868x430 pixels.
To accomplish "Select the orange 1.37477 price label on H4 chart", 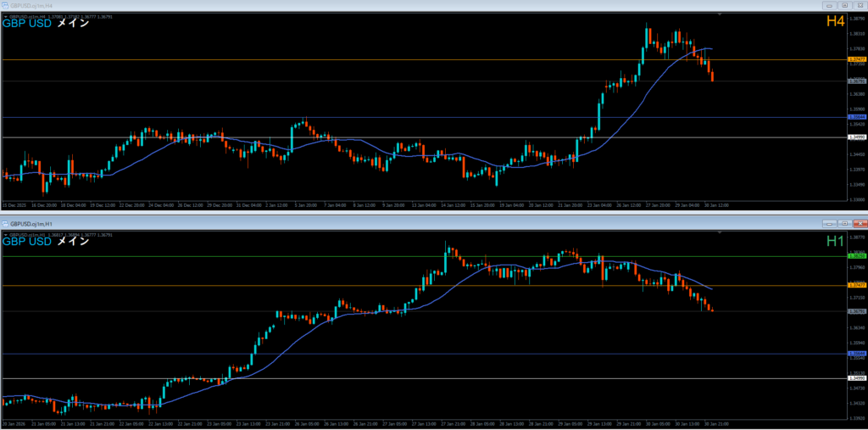I will [856, 59].
